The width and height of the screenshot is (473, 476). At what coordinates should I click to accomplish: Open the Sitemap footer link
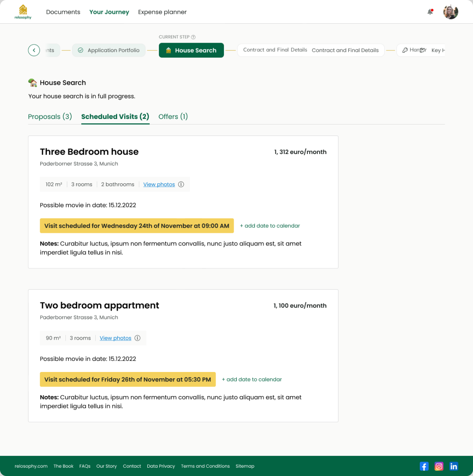pos(245,466)
